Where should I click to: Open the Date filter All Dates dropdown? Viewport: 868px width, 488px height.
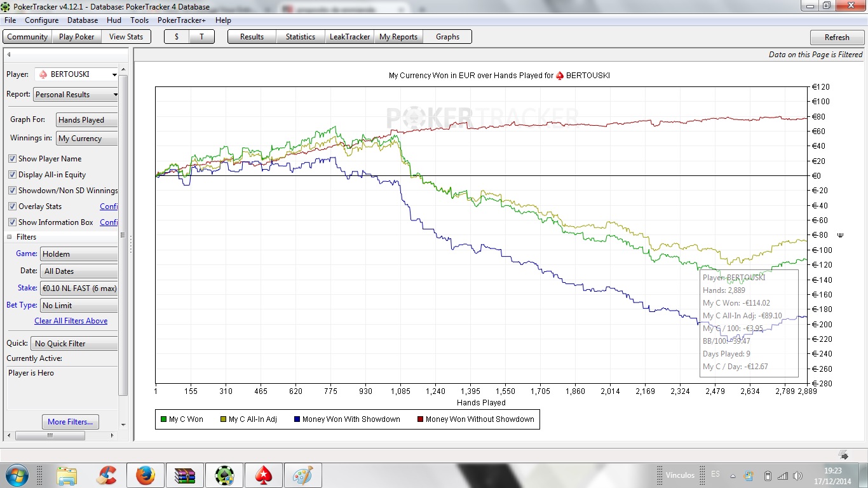[x=79, y=271]
